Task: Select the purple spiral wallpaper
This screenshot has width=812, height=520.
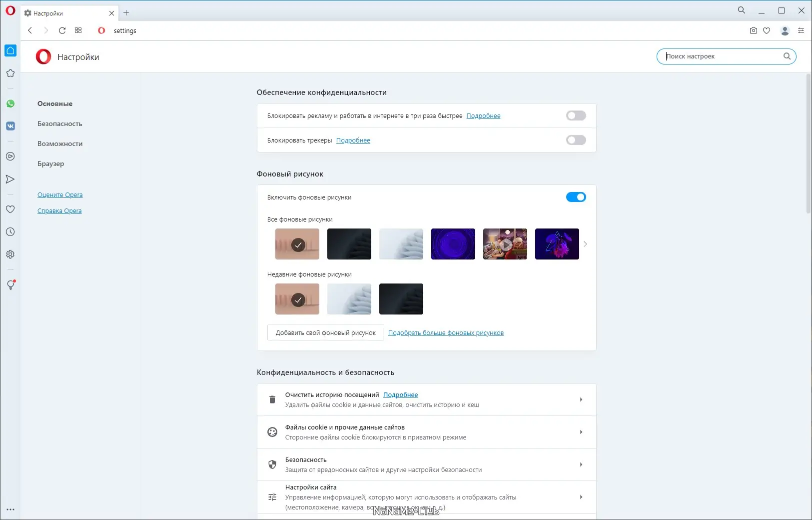Action: 453,244
